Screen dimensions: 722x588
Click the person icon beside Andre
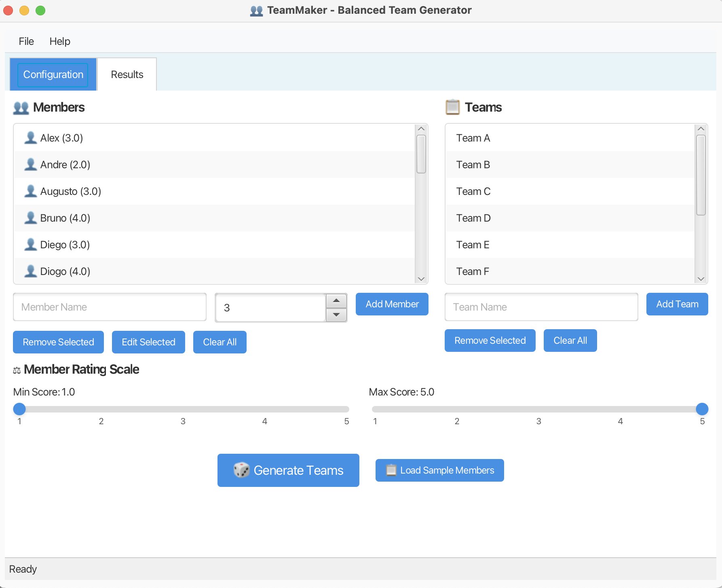(x=30, y=165)
